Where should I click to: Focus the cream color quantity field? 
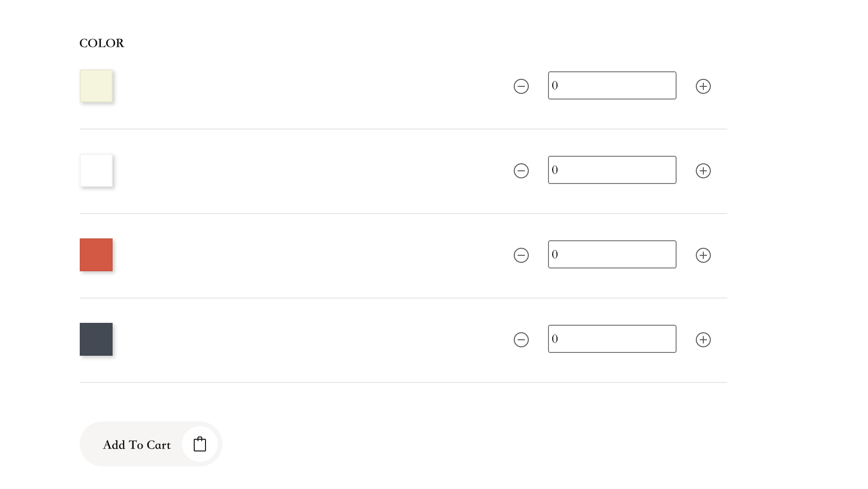pyautogui.click(x=612, y=85)
